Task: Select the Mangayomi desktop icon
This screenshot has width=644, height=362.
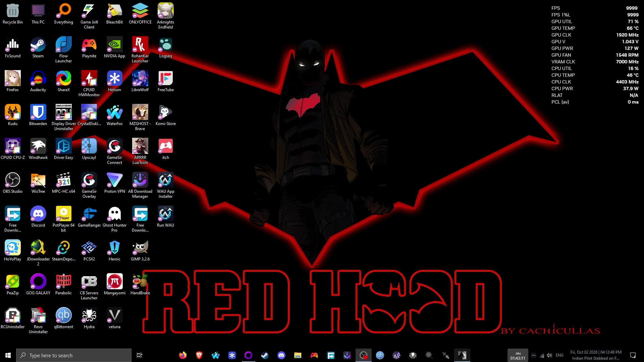Action: pyautogui.click(x=114, y=285)
